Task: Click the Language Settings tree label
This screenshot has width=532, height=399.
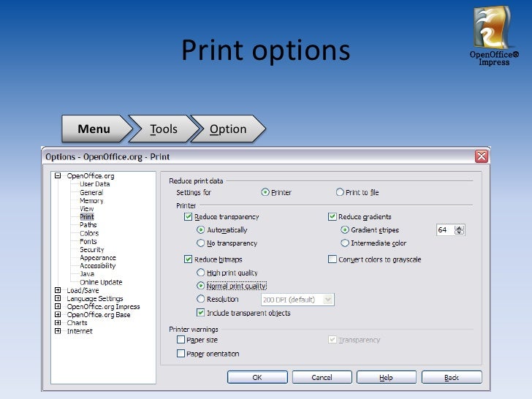Action: pos(95,299)
